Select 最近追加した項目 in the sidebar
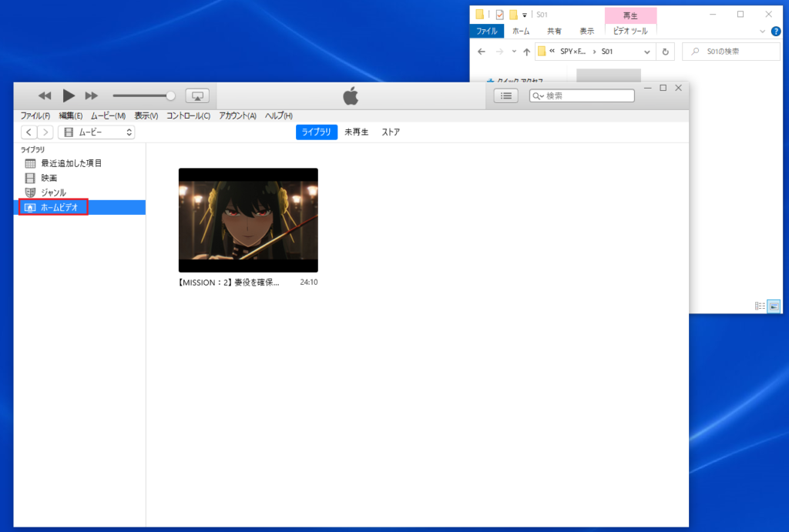The height and width of the screenshot is (532, 789). coord(79,163)
